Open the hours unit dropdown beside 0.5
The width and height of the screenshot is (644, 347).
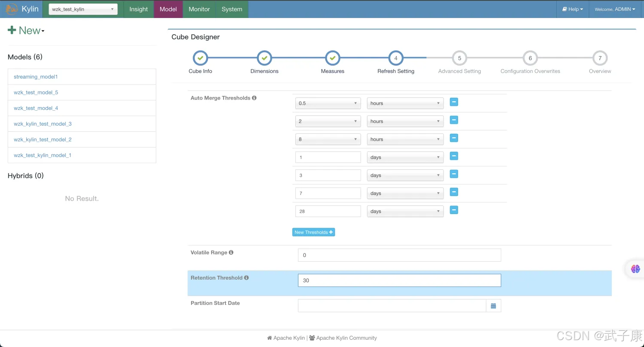[x=405, y=103]
